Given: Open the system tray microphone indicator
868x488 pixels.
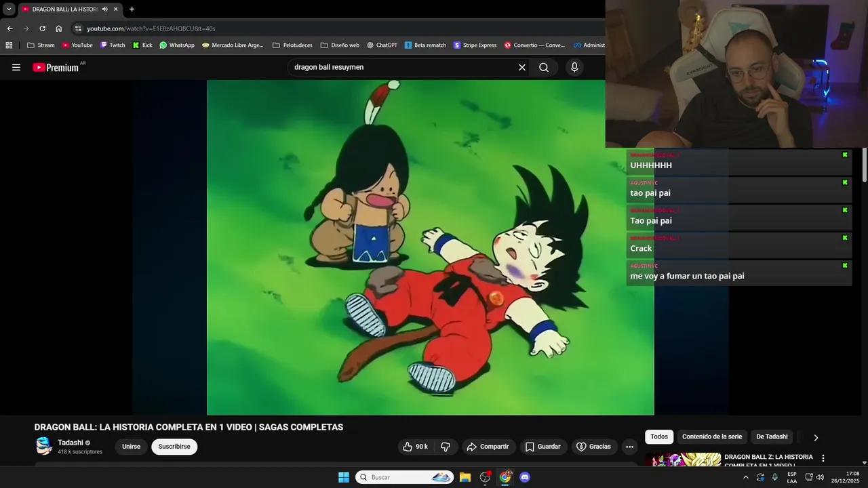Looking at the screenshot, I should (x=775, y=477).
